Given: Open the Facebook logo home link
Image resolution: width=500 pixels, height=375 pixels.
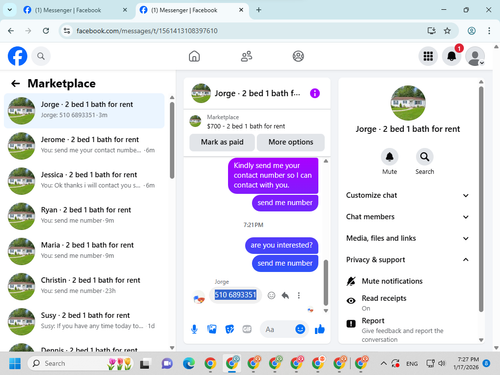Looking at the screenshot, I should (17, 56).
